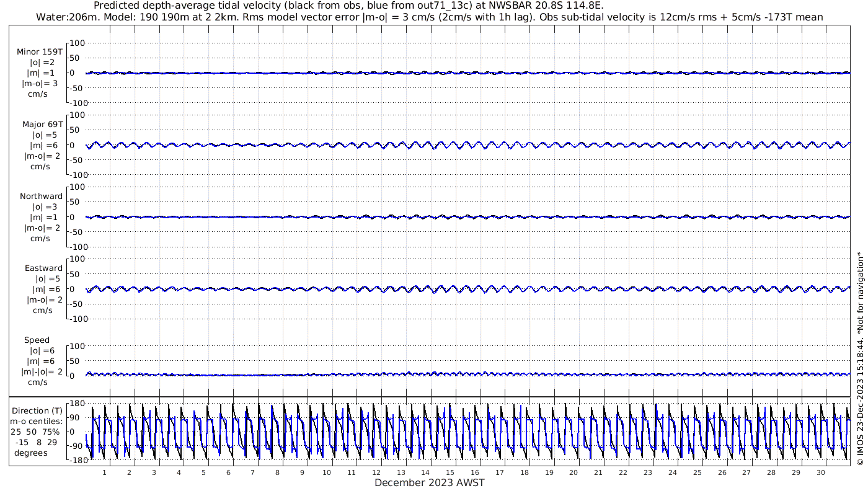Viewport: 868px width, 496px height.
Task: Click day tick label '20' on time axis
Action: (573, 472)
